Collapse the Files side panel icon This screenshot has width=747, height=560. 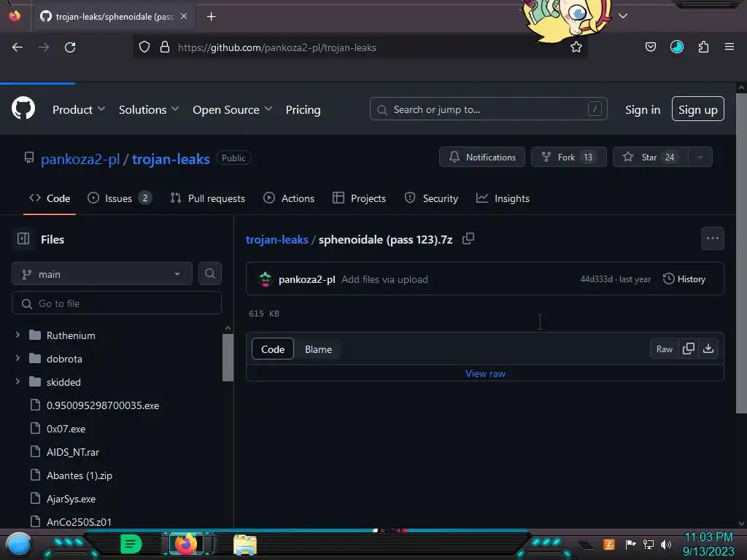coord(23,238)
